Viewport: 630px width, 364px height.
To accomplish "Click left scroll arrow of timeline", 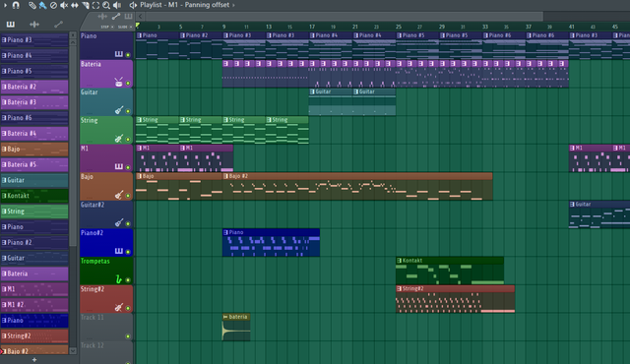I will coord(140,17).
